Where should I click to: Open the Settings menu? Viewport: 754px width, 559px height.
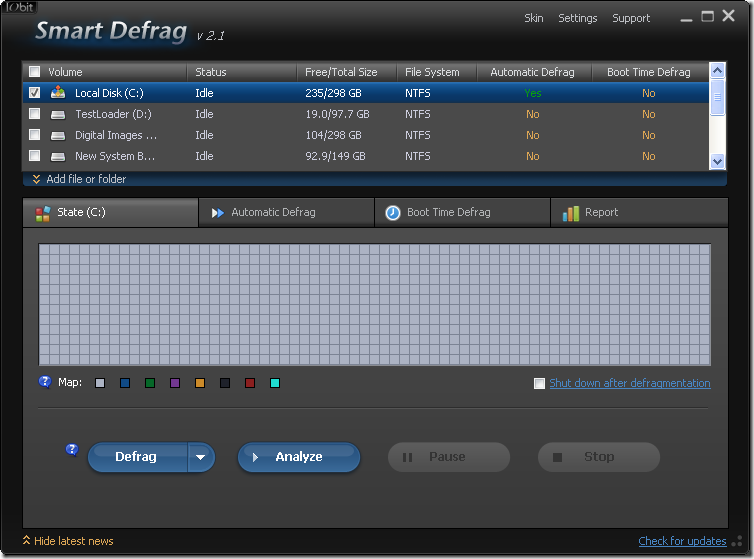pos(577,18)
